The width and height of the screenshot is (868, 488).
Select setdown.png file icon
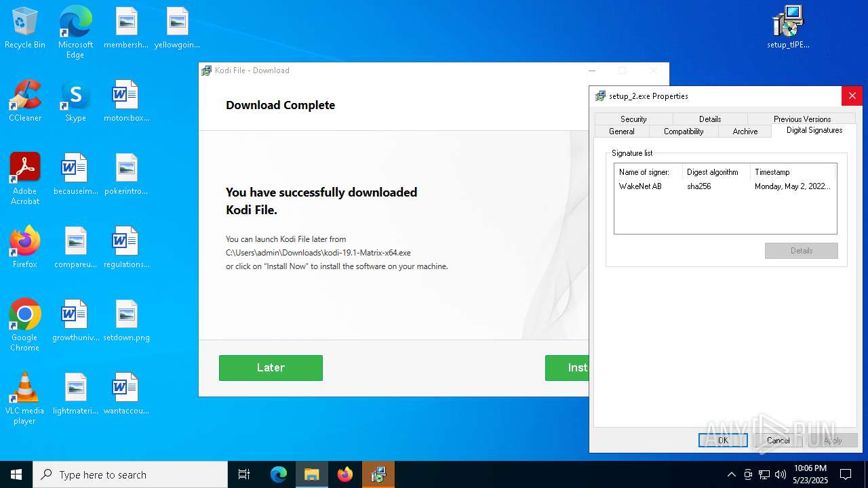(126, 321)
